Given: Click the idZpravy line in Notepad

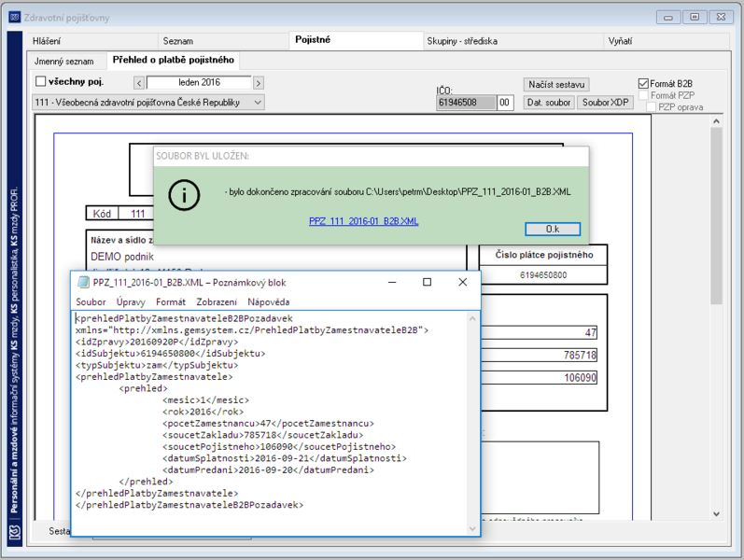Looking at the screenshot, I should (157, 342).
